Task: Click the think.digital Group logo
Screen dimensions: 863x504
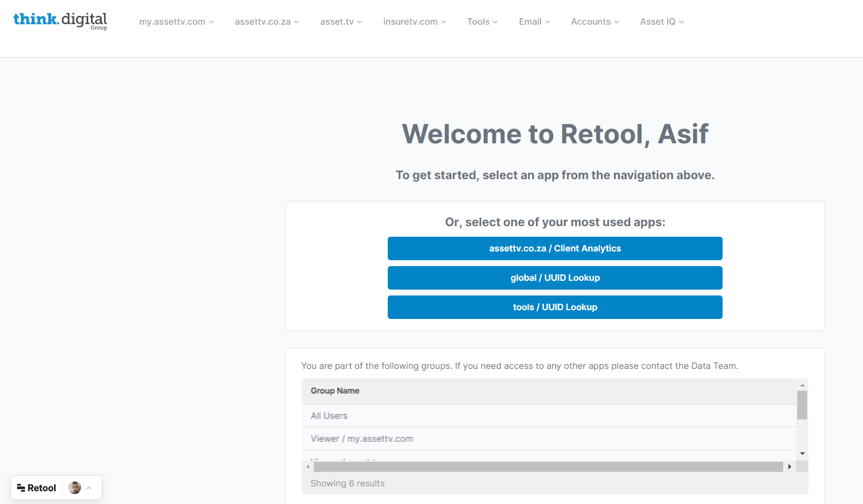Action: [x=60, y=21]
